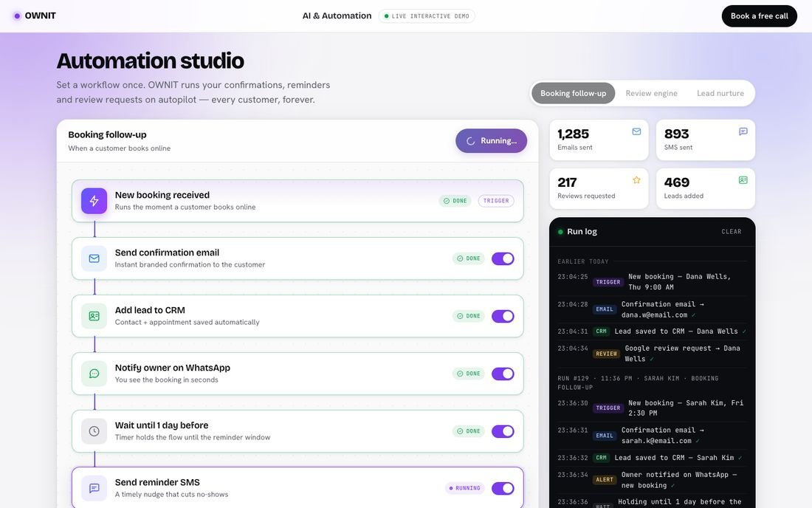
Task: Click log entry 'Confirmation email → dana.w@email.com'
Action: click(x=653, y=309)
